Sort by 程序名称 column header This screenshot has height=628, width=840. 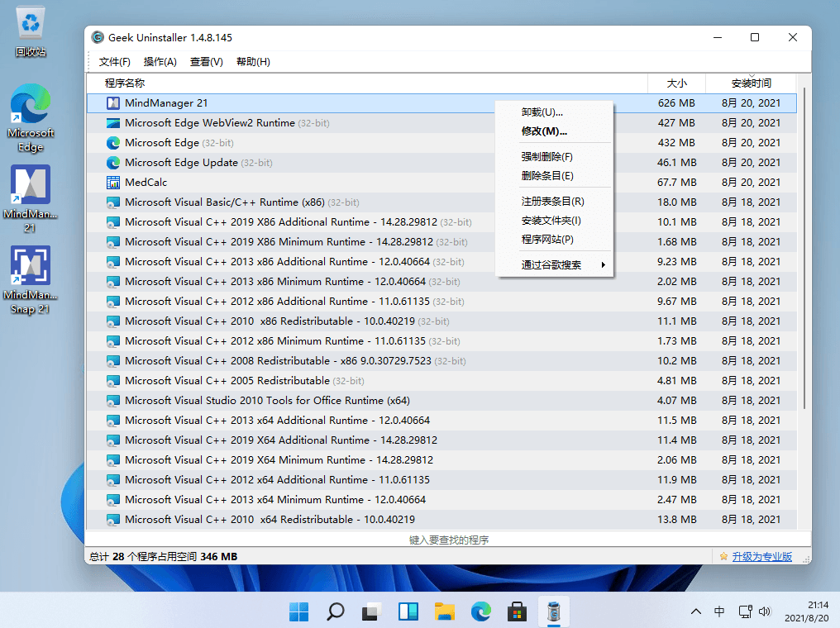point(367,83)
